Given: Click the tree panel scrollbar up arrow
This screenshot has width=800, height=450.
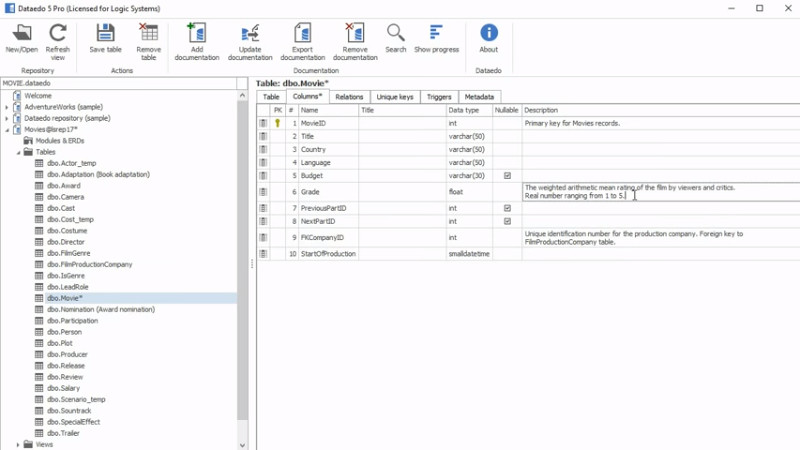Looking at the screenshot, I should (242, 95).
